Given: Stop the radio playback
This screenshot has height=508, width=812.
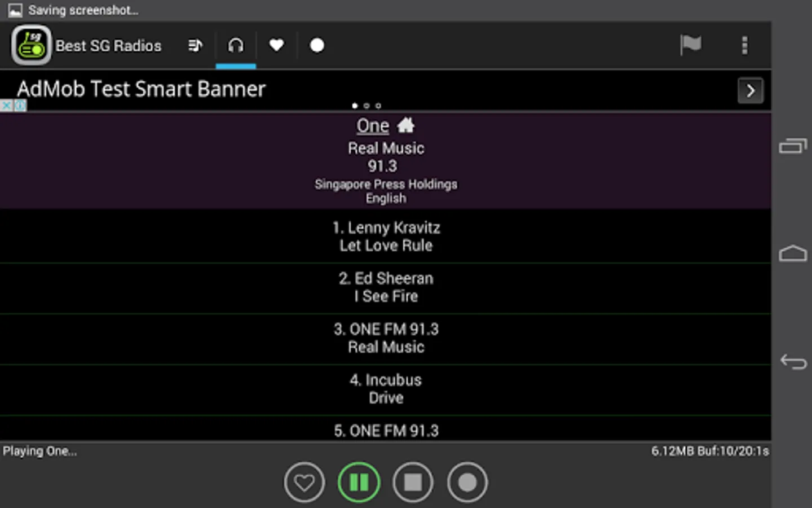Looking at the screenshot, I should point(413,482).
